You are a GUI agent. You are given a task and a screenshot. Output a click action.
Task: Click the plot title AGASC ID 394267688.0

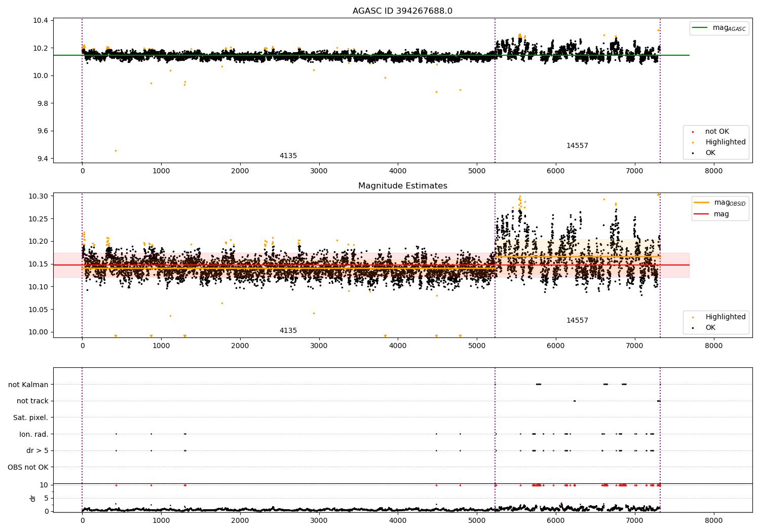[402, 11]
